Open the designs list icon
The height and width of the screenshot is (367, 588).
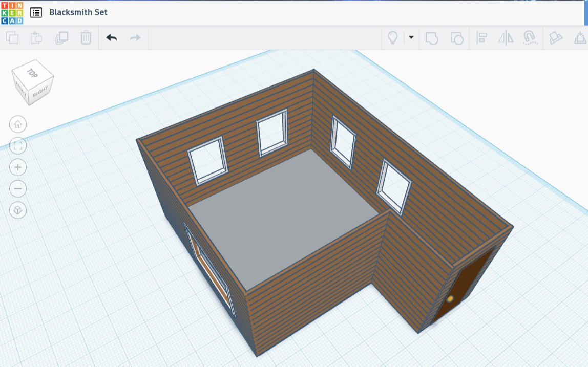36,12
